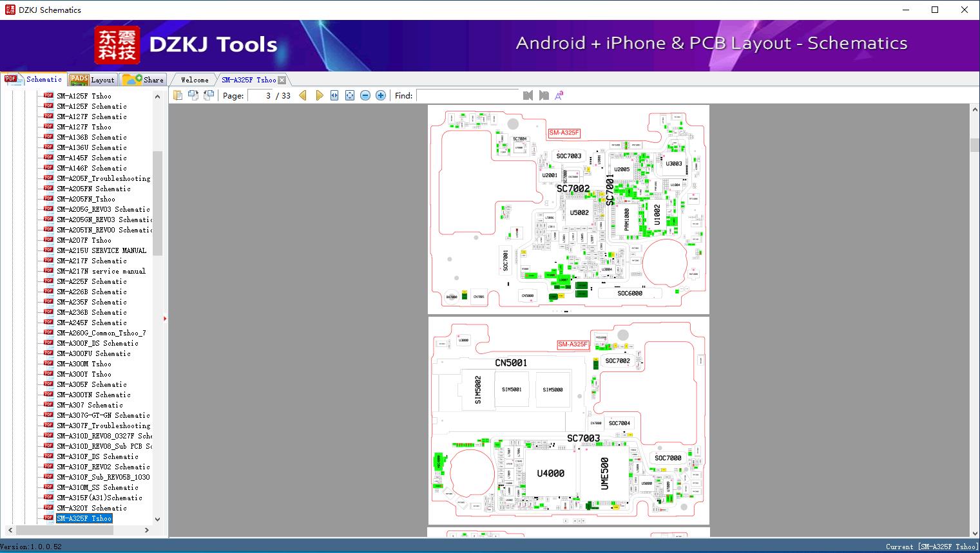980x553 pixels.
Task: Open SM-A146P Schematic entry
Action: coord(91,168)
